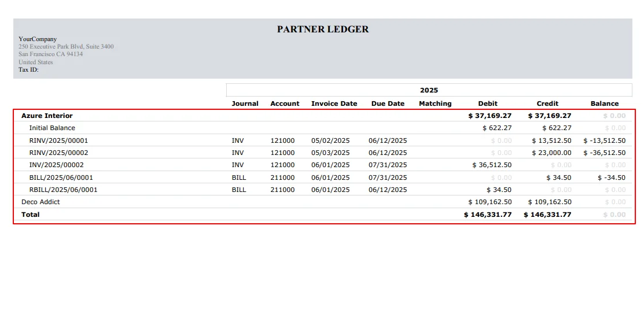Click credit amount $ 13,512.50
Screen dimensions: 644x314
551,141
